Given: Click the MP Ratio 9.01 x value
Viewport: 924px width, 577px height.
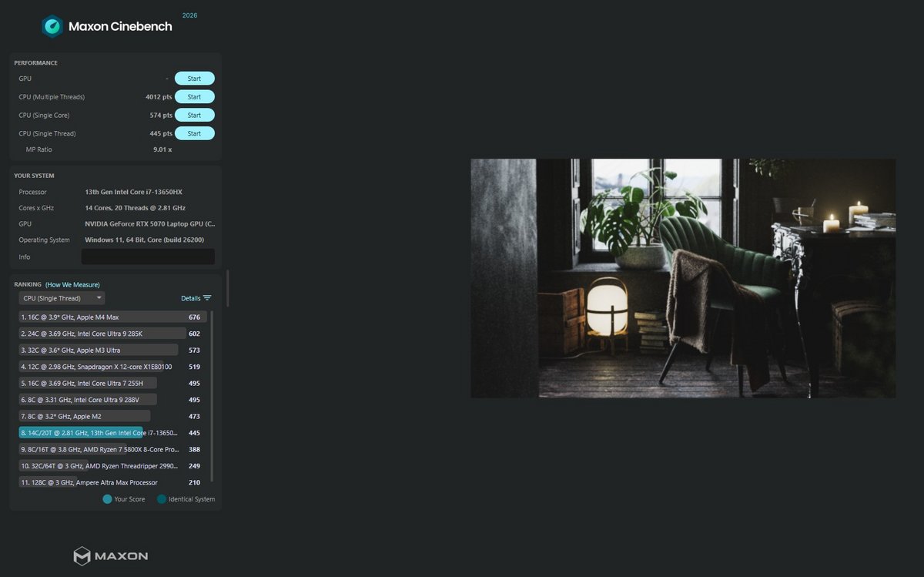Looking at the screenshot, I should tap(162, 149).
